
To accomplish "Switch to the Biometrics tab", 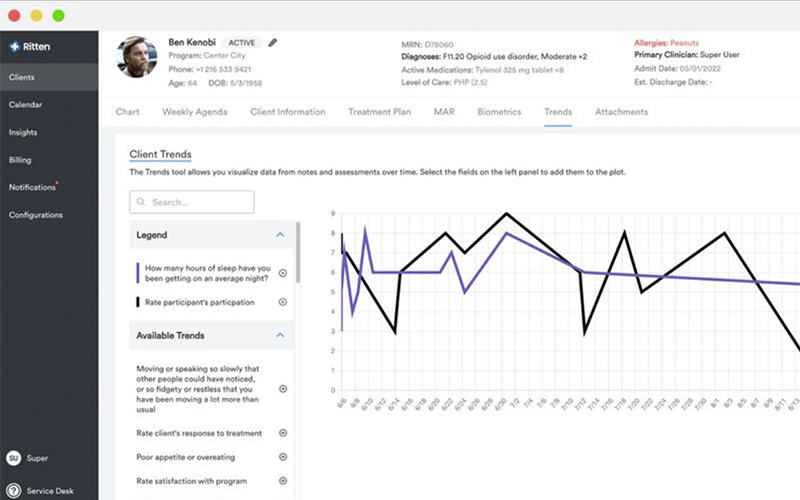I will click(x=499, y=112).
